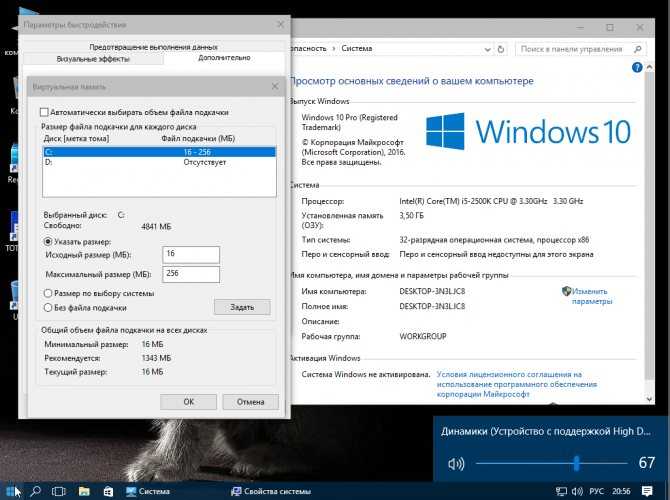This screenshot has height=500, width=670.
Task: Click the 3,50 ГБ memory value
Action: click(x=411, y=216)
